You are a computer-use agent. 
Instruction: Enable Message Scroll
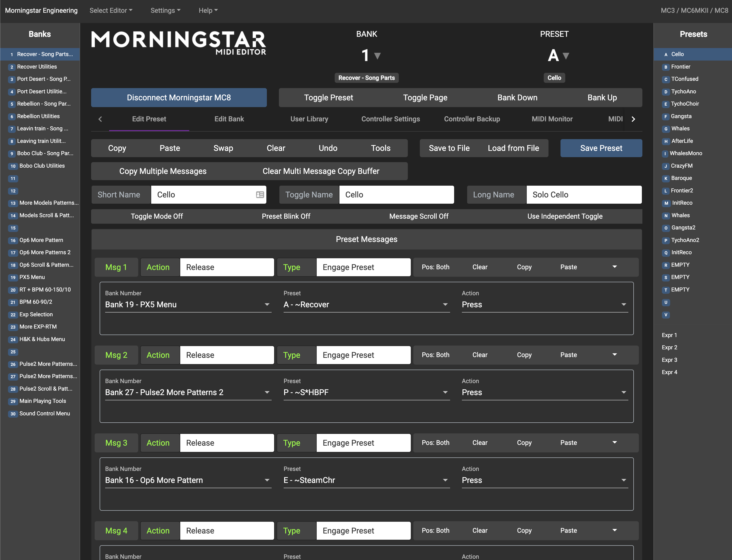click(x=419, y=216)
